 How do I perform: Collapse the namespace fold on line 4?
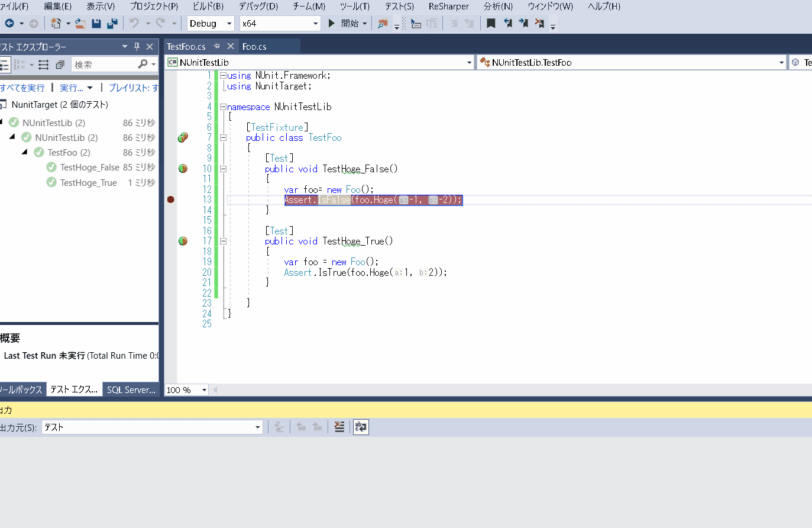coord(224,107)
